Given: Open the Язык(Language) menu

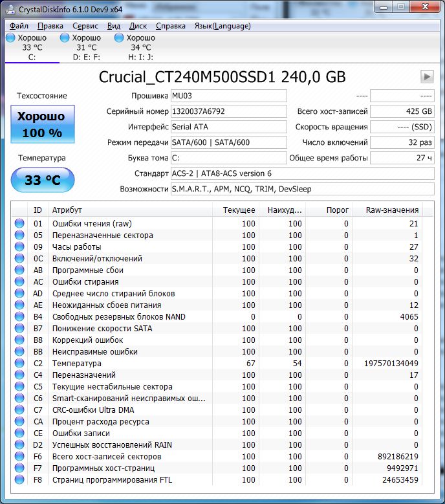Looking at the screenshot, I should [222, 26].
